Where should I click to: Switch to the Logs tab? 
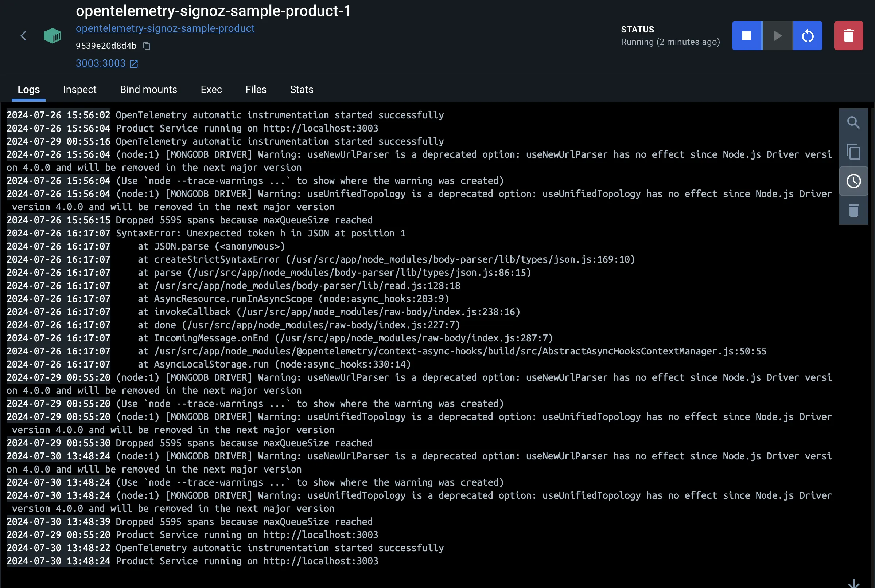28,90
